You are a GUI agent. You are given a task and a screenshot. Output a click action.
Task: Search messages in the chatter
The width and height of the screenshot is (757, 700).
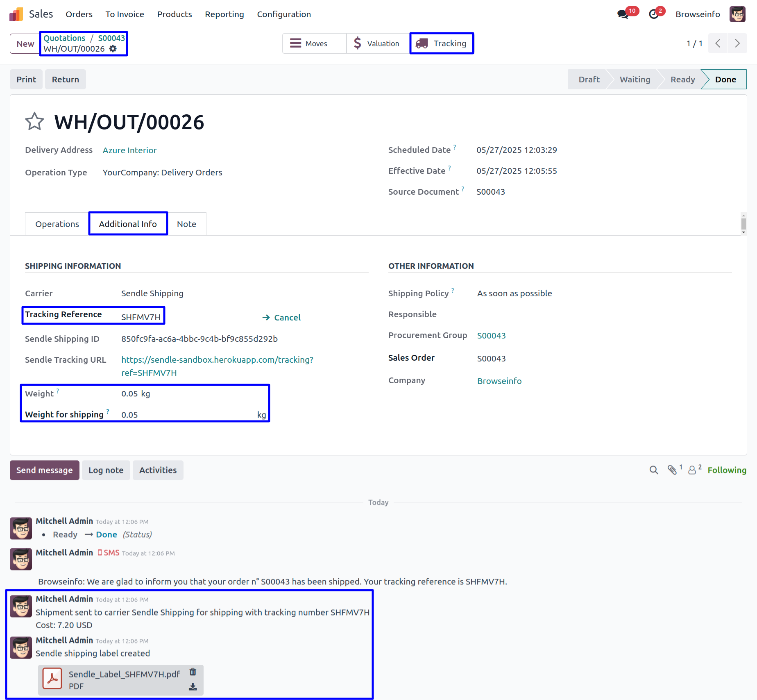(x=654, y=470)
